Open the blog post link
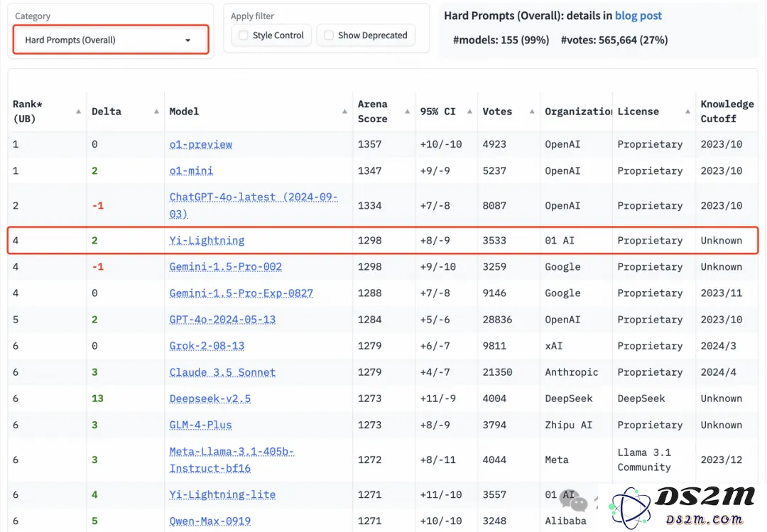The image size is (767, 532). [x=638, y=16]
